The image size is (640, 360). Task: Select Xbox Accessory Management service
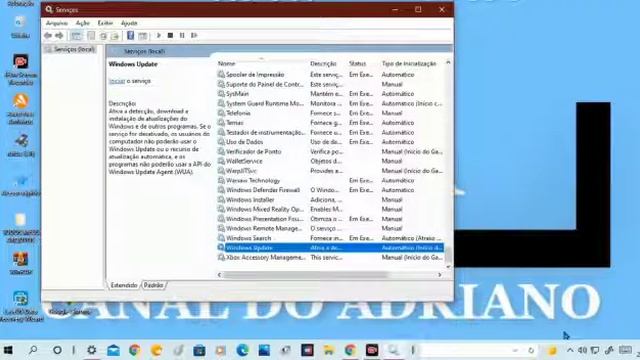point(331,258)
